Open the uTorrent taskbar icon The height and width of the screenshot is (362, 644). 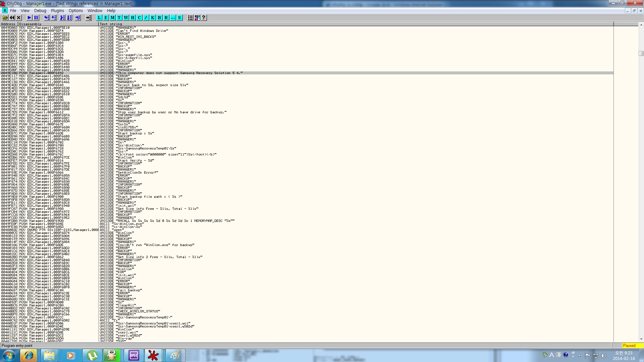(92, 355)
